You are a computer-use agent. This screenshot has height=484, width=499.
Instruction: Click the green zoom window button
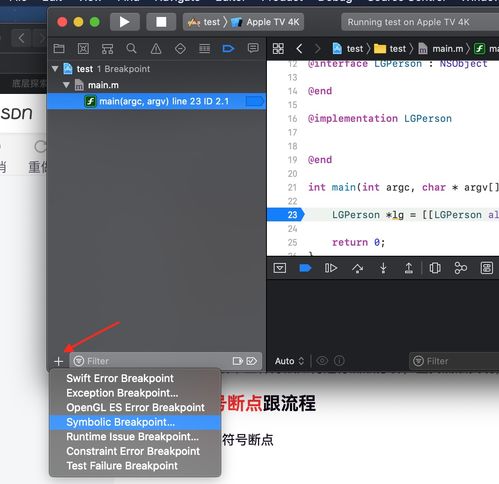95,22
